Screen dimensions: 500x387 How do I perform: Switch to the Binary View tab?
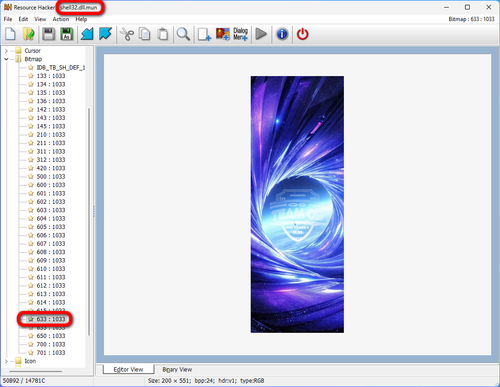coord(177,369)
